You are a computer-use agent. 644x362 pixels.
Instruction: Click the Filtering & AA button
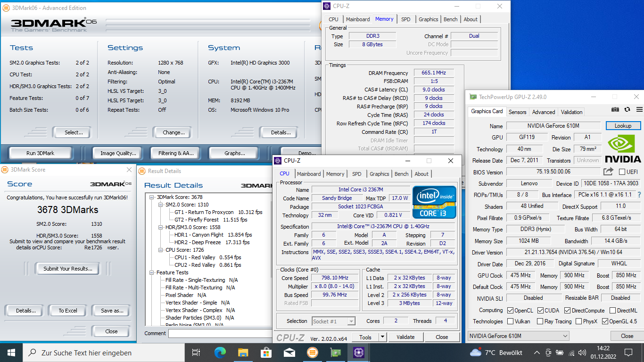point(176,153)
